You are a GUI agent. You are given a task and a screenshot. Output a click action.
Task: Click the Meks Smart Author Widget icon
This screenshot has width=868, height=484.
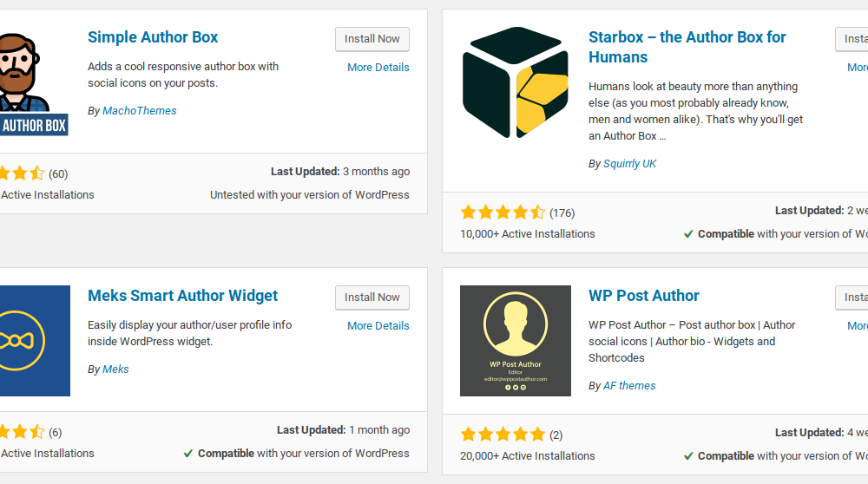[33, 340]
